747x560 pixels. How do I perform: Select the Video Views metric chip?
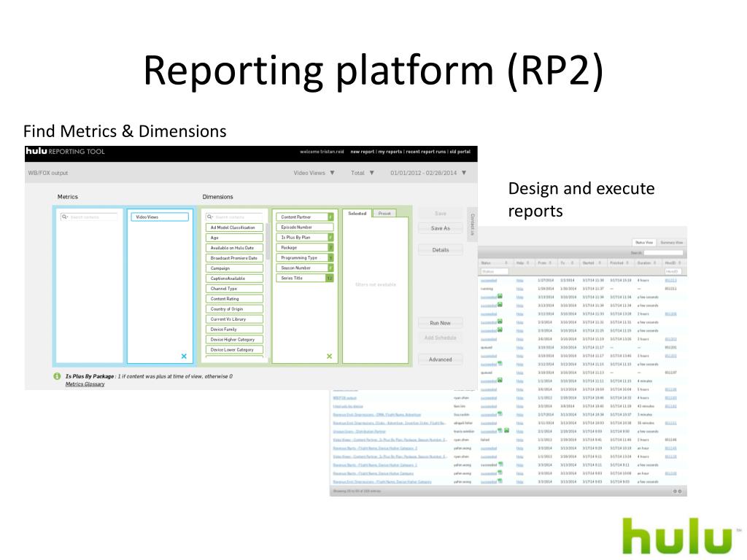pyautogui.click(x=160, y=217)
